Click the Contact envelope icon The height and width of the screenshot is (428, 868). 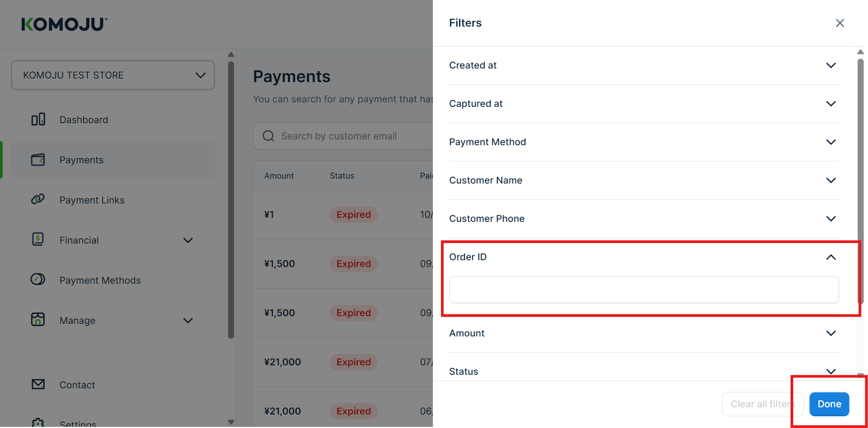point(38,384)
